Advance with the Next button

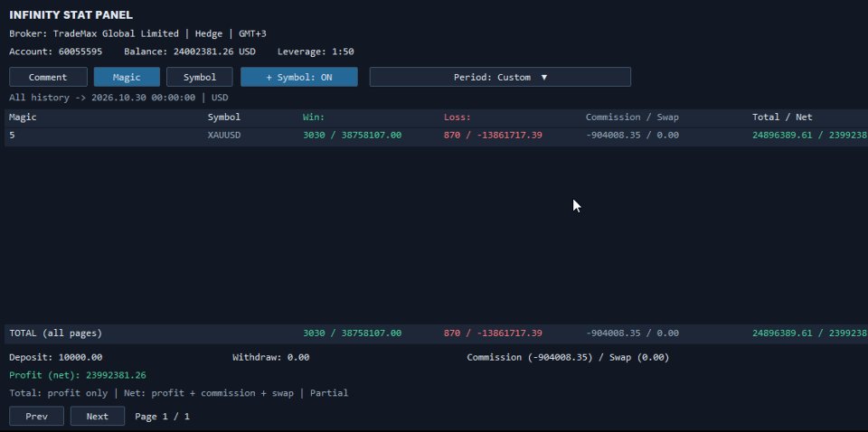point(98,416)
